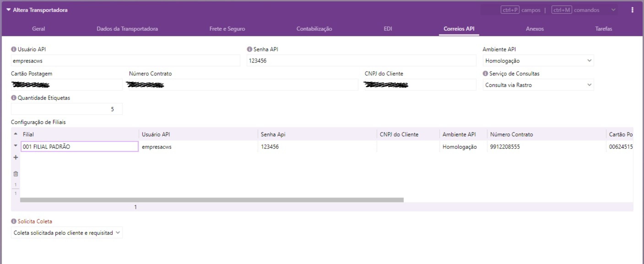Open the Serviço de Consultas dropdown
Viewport: 644px width, 264px height.
click(x=538, y=85)
